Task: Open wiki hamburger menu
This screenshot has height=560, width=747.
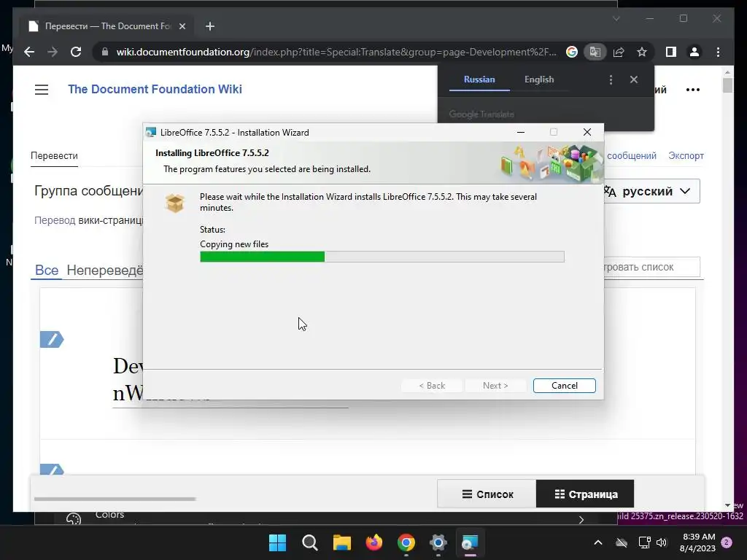Action: (42, 90)
